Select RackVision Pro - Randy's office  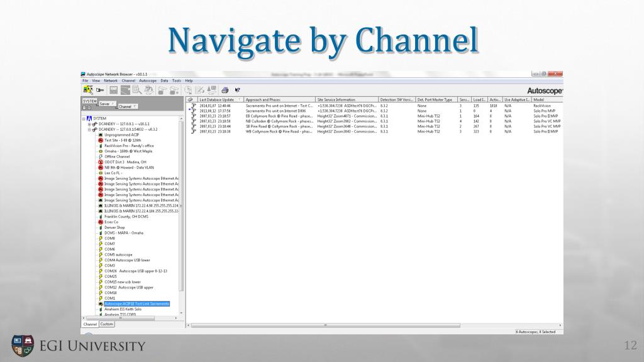129,146
